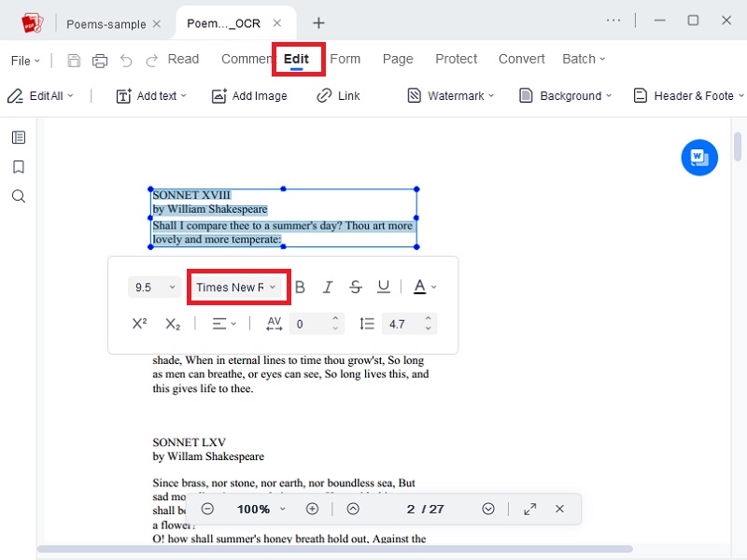Zoom in with the plus button

(312, 509)
